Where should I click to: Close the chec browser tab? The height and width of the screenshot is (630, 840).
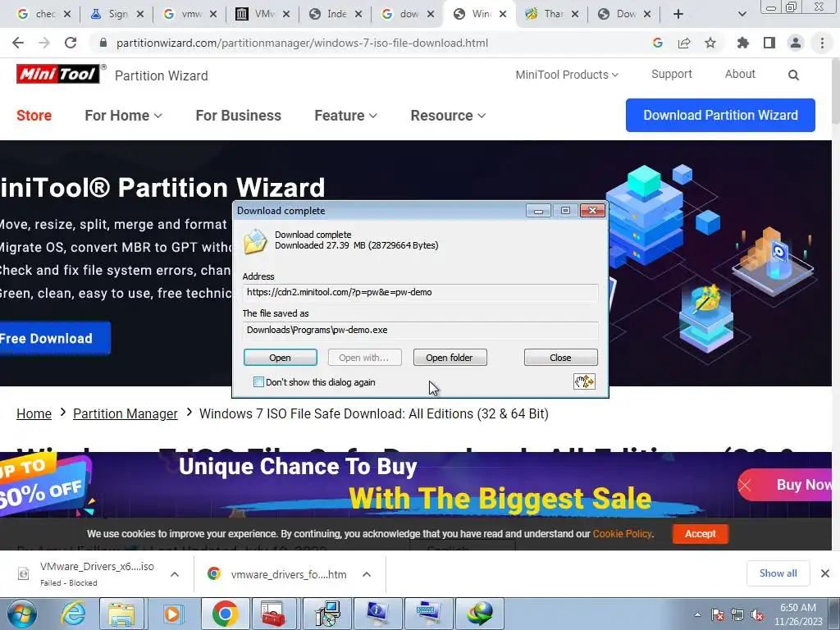click(x=67, y=15)
